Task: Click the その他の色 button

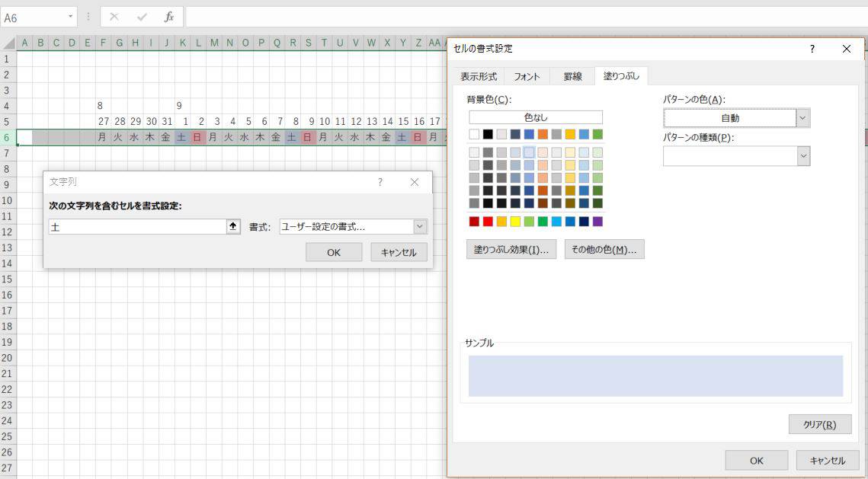Action: coord(604,250)
